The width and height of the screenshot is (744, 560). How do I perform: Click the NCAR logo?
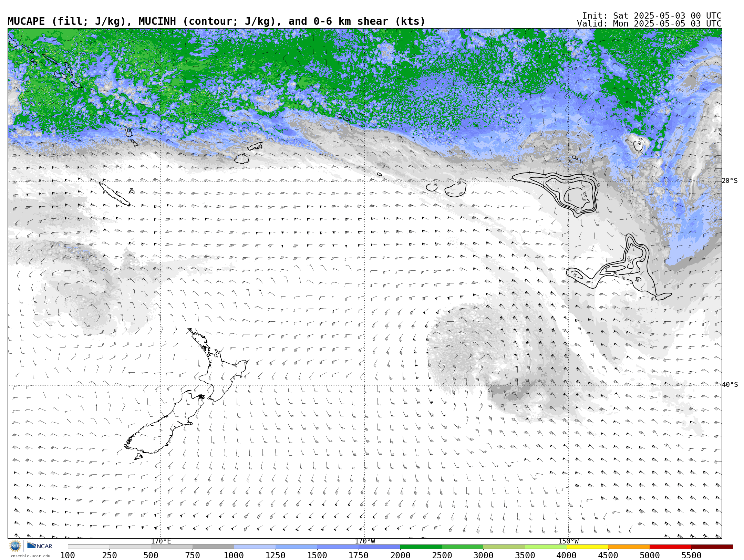[40, 546]
